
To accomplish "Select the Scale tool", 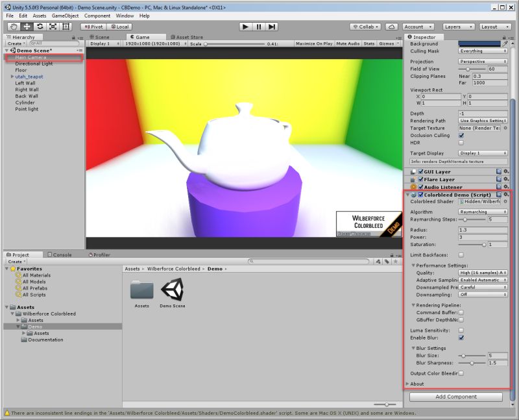I will (53, 27).
